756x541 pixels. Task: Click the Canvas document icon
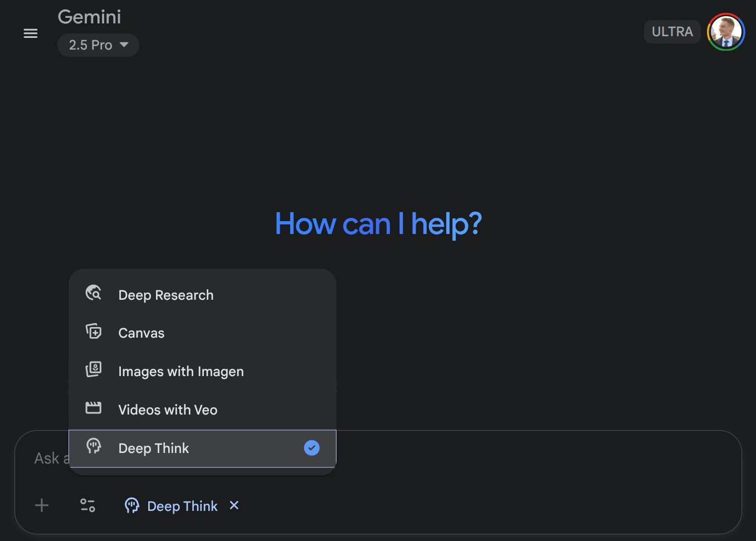tap(94, 331)
